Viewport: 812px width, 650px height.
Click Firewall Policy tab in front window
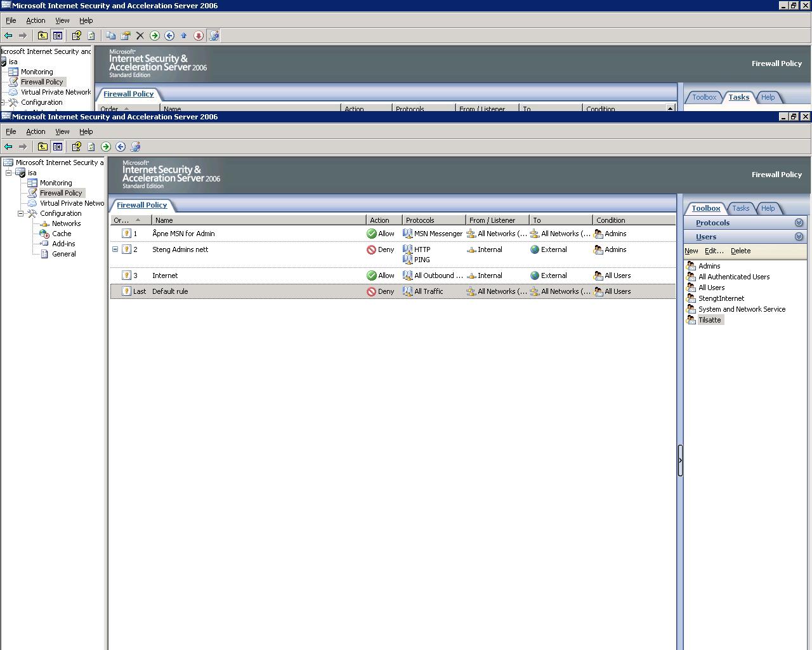[142, 205]
